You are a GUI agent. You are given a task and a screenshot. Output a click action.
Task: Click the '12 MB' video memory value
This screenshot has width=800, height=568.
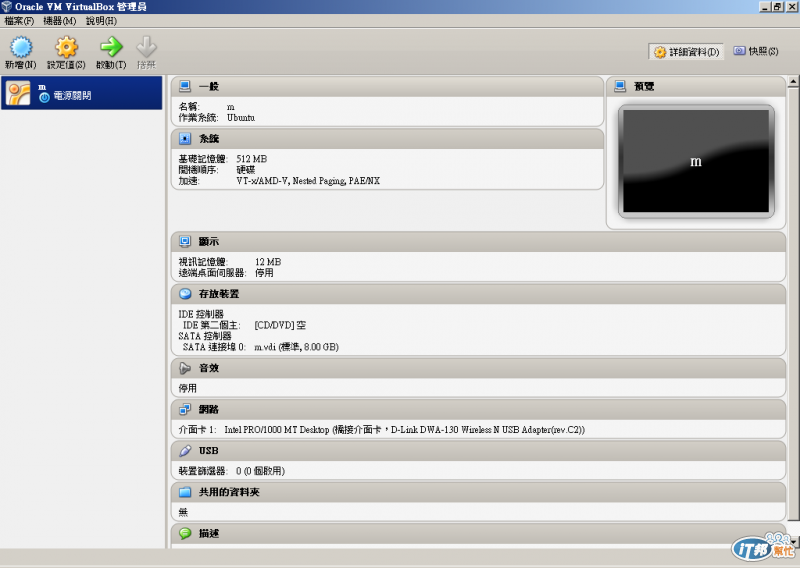268,261
